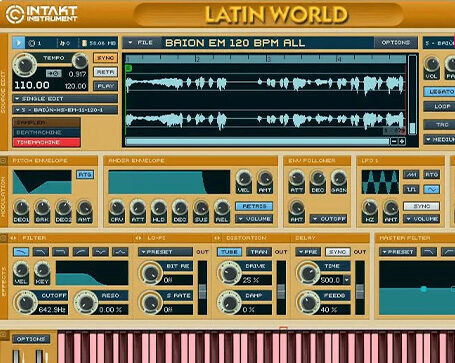Select the fifth filter shape icon
Screen dimensions: 455x363
pos(100,252)
